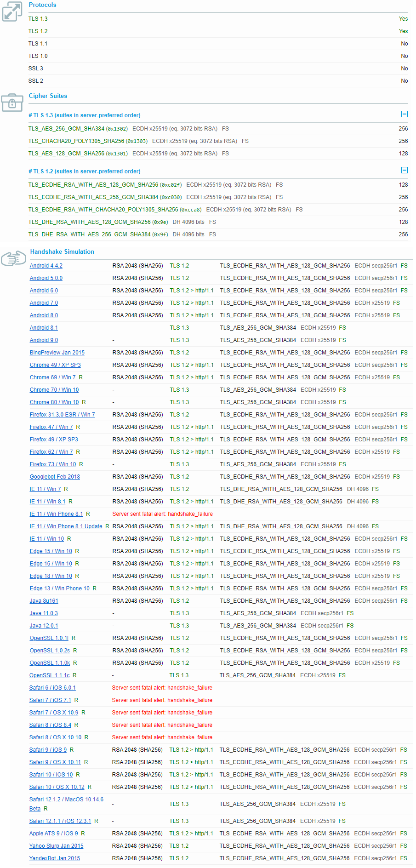This screenshot has width=416, height=868.
Task: Open Chrome 80 / Win 10 details
Action: tap(54, 402)
